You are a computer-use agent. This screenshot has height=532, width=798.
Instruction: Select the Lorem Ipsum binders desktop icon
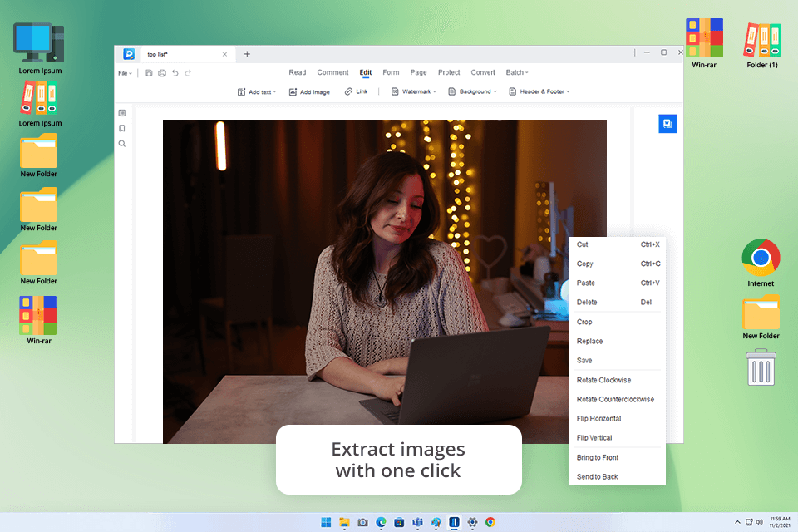(40, 105)
